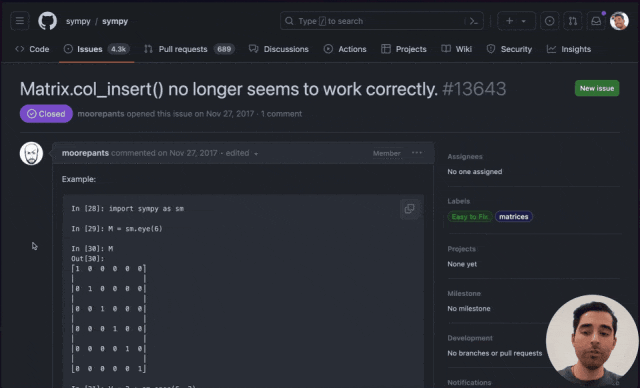This screenshot has height=388, width=640.
Task: Click the presenter webcam bubble overlay
Action: 592,341
